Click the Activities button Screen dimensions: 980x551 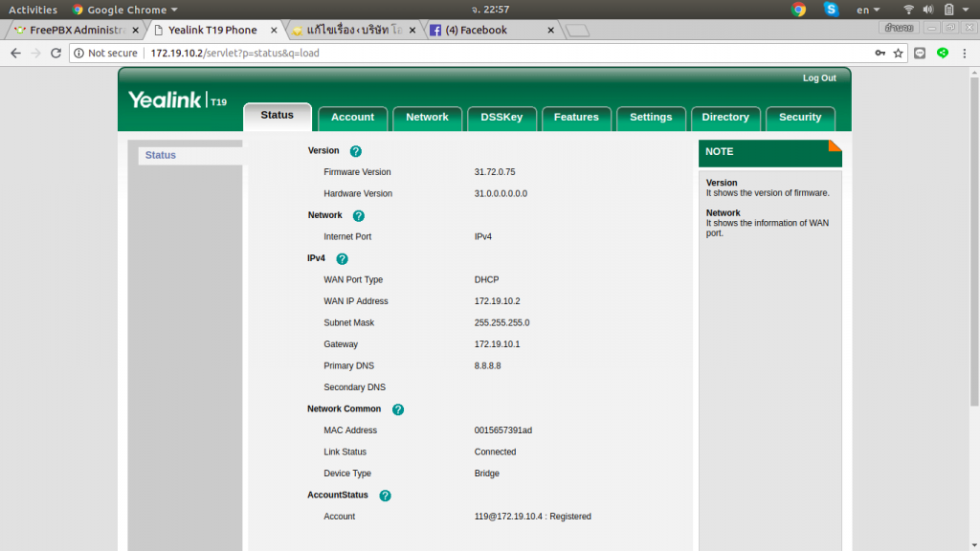(x=33, y=10)
